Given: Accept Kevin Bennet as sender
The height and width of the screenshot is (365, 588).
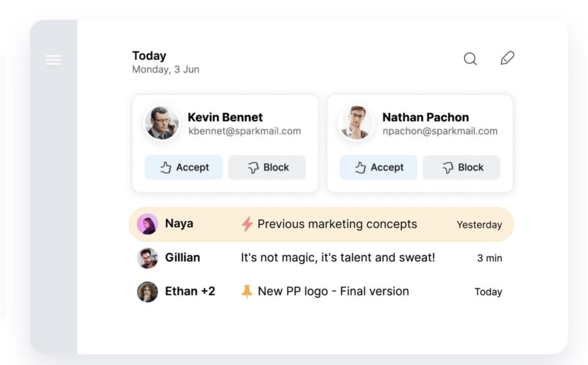Looking at the screenshot, I should point(184,167).
